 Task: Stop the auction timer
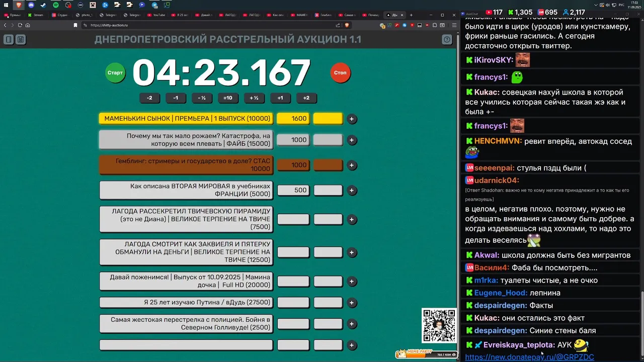click(340, 73)
